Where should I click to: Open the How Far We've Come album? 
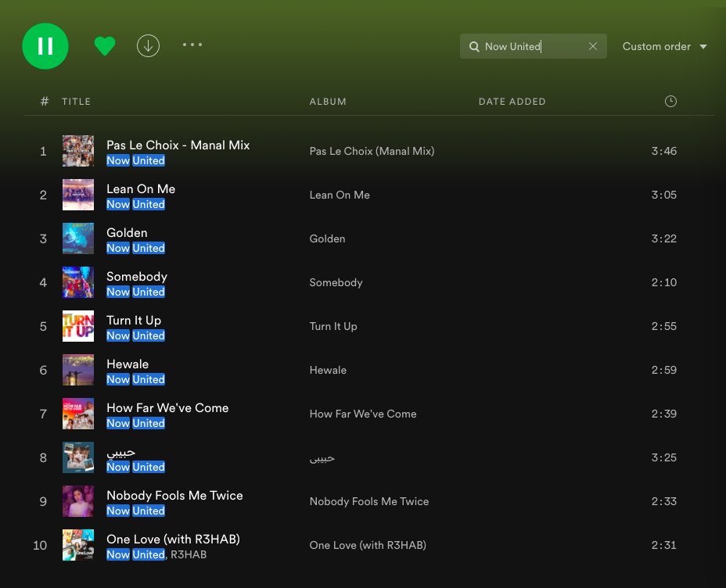pos(363,414)
